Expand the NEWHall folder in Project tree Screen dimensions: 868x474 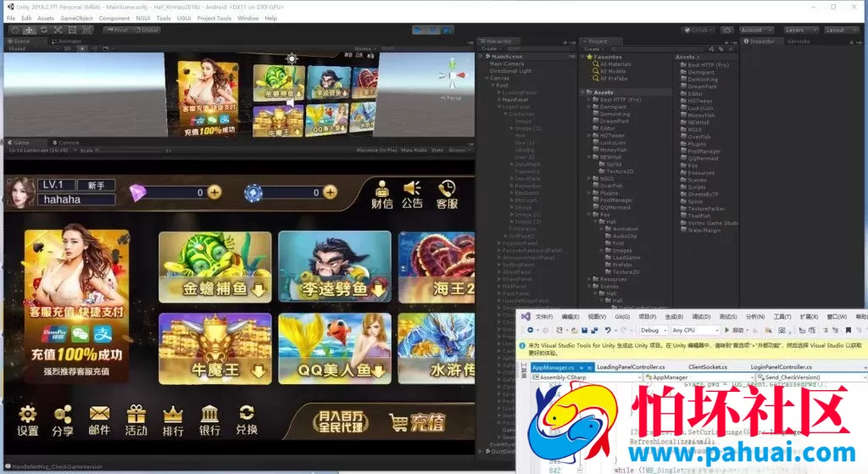[x=590, y=157]
